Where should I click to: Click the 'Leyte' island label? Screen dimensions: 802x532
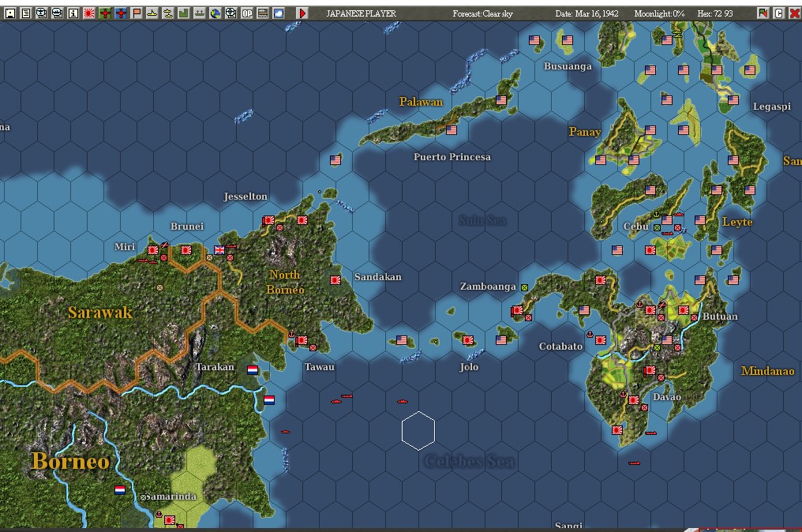coord(737,222)
